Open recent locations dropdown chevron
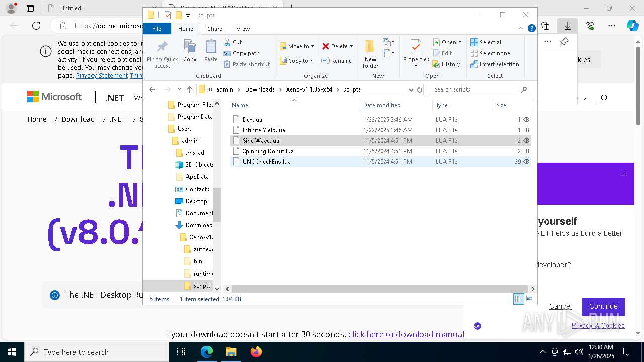 [179, 89]
